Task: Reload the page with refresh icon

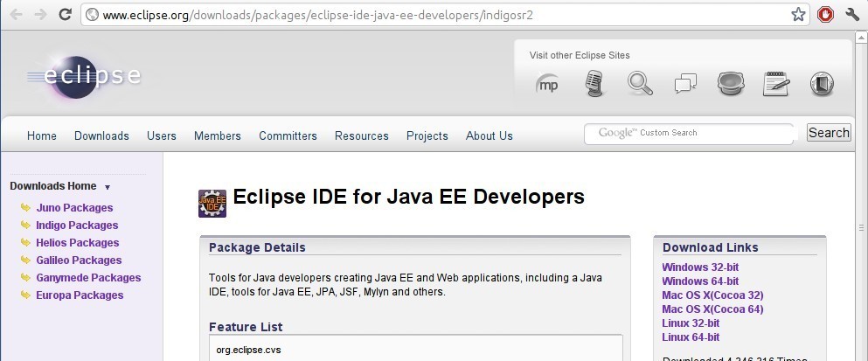Action: pos(66,14)
